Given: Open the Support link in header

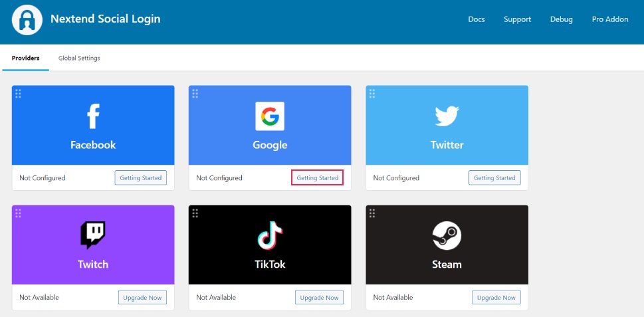Looking at the screenshot, I should pyautogui.click(x=518, y=19).
